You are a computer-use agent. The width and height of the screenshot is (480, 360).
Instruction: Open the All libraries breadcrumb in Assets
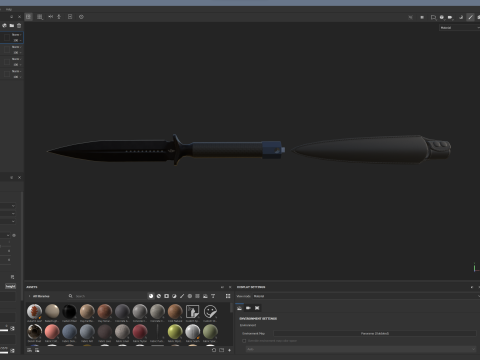coord(41,296)
